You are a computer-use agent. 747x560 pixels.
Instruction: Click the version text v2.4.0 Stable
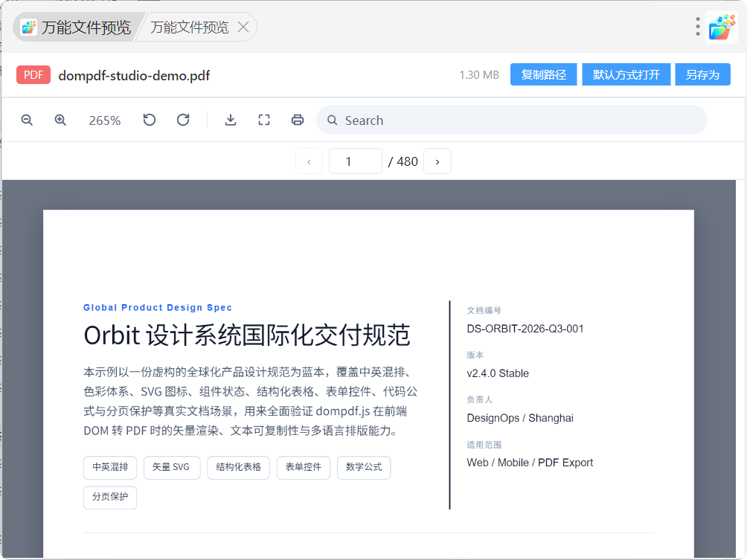(x=498, y=373)
